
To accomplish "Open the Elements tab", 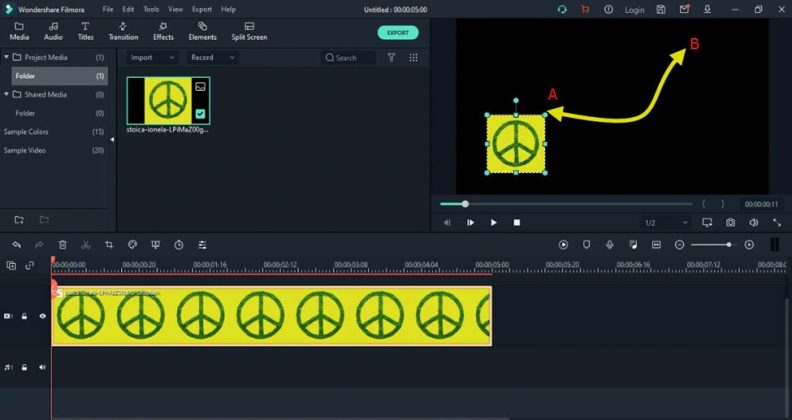I will 202,31.
